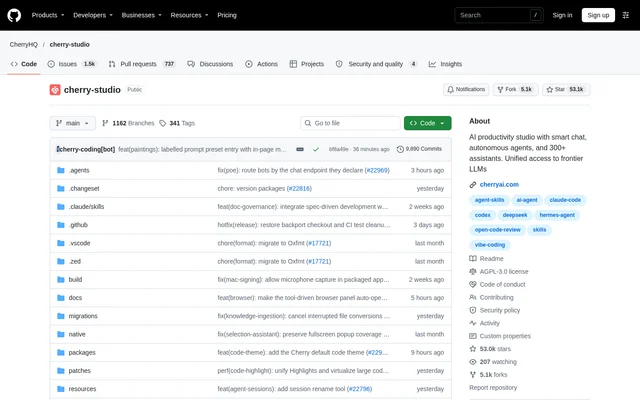
Task: Switch to the Insights tab
Action: coord(445,64)
